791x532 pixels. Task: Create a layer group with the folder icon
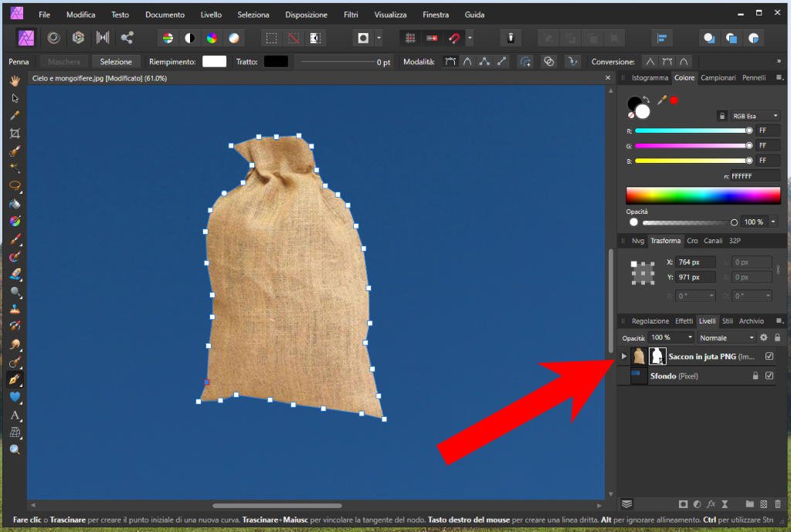[x=749, y=503]
